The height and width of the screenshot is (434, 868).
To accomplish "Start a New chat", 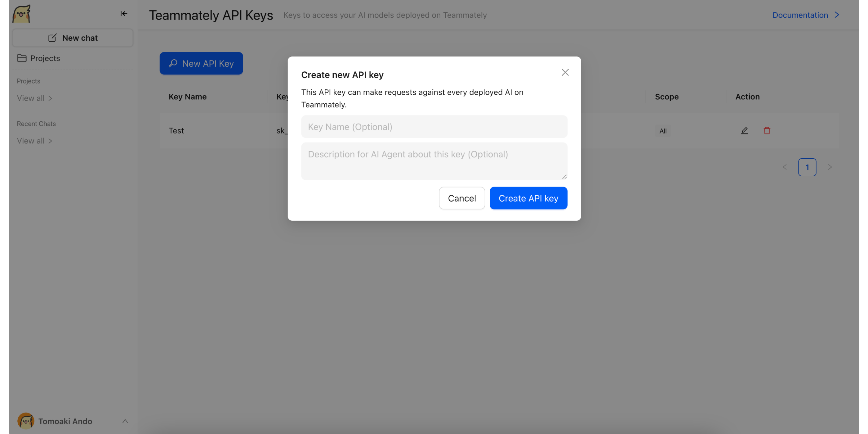I will click(73, 38).
